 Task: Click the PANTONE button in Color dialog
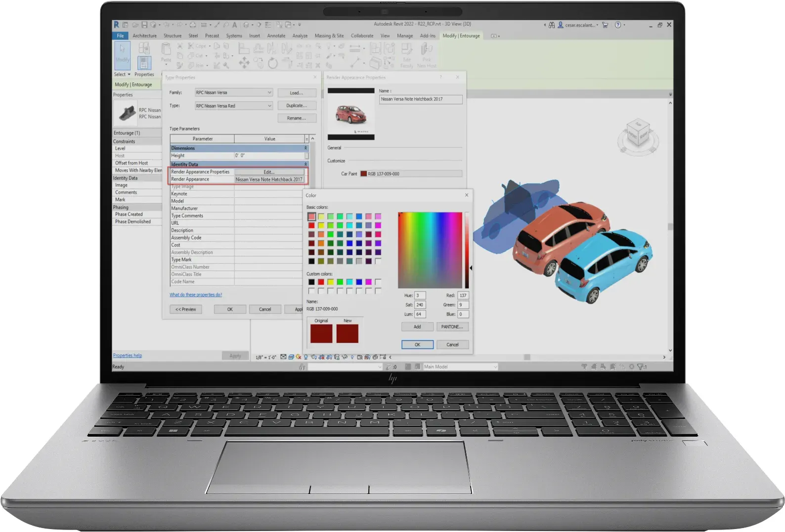point(452,327)
